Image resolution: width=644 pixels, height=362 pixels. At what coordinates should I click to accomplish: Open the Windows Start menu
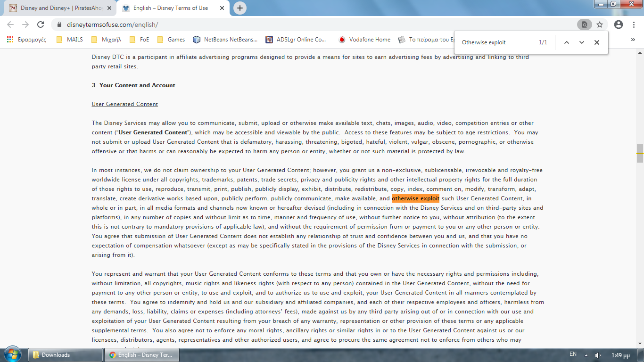click(x=12, y=354)
